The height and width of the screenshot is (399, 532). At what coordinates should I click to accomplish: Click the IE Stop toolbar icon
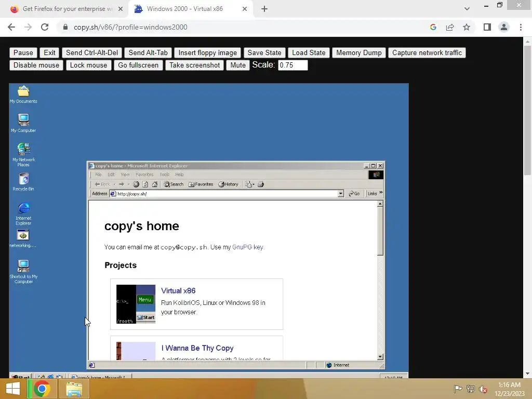pos(136,184)
